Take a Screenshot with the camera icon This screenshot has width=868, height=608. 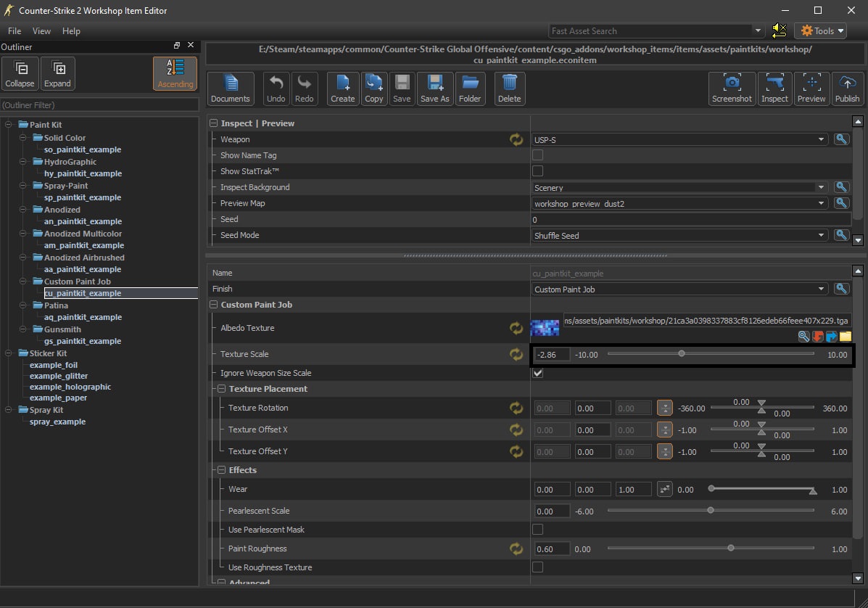(732, 89)
